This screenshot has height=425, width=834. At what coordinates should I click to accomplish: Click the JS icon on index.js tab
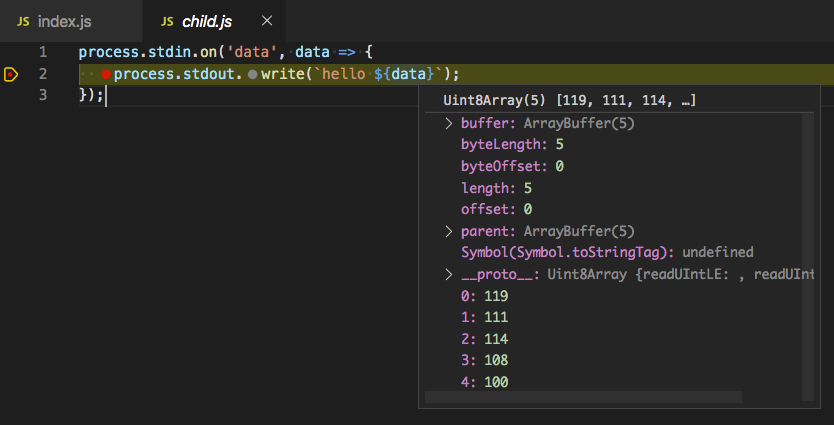pos(23,21)
